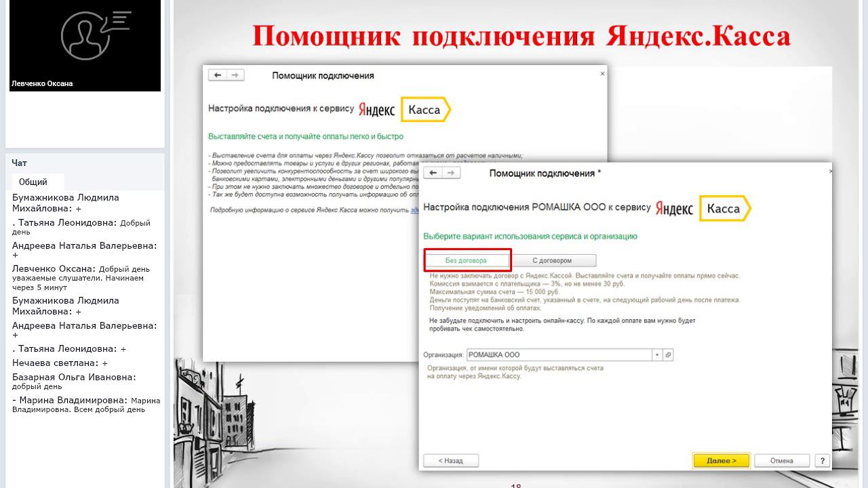Click the front window title Помощник подключения *
868x488 pixels.
point(545,174)
